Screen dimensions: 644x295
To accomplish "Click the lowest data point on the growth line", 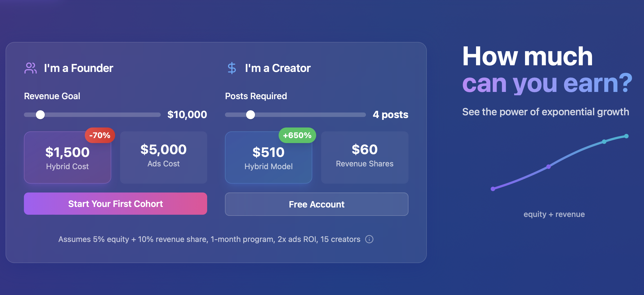I will (493, 188).
